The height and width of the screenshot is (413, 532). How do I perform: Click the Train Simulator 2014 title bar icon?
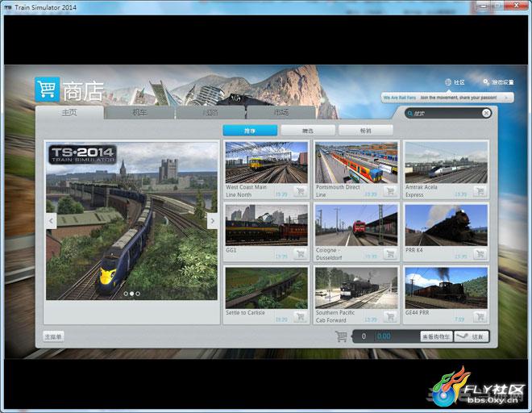[x=8, y=7]
